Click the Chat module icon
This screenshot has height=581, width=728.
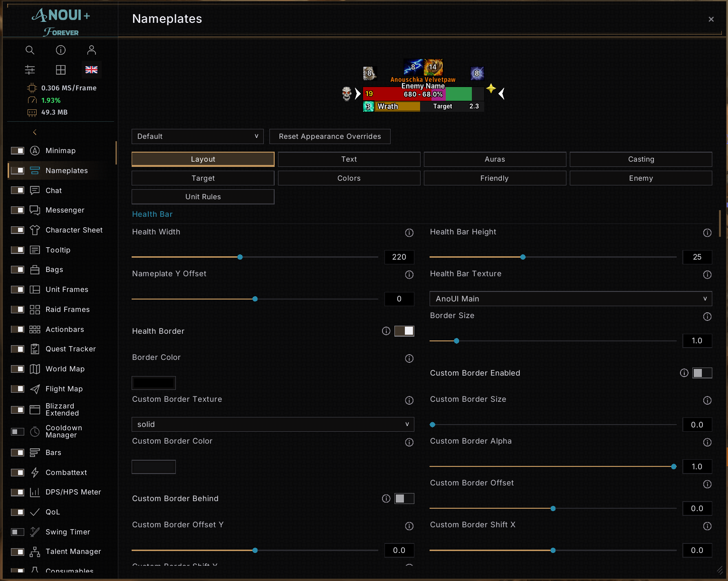35,191
